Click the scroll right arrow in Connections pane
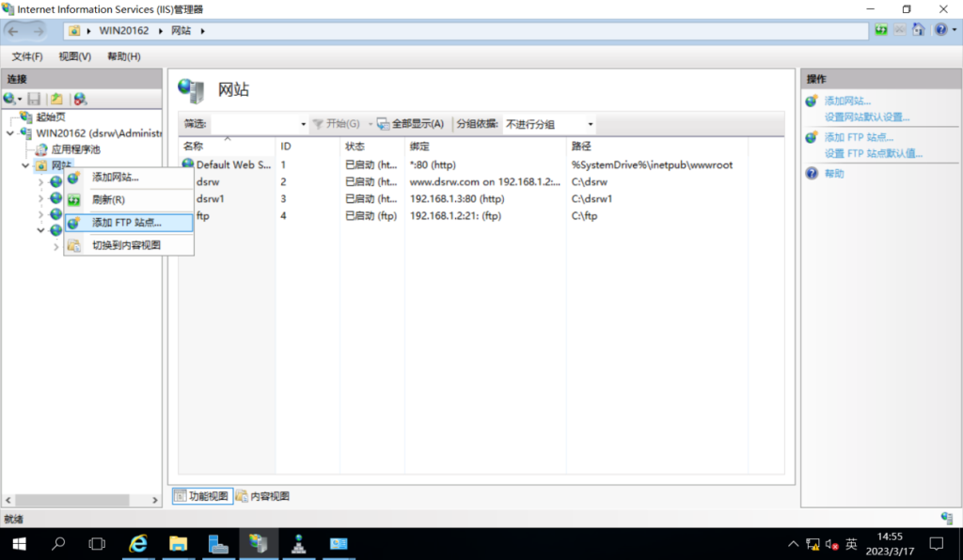 (155, 501)
